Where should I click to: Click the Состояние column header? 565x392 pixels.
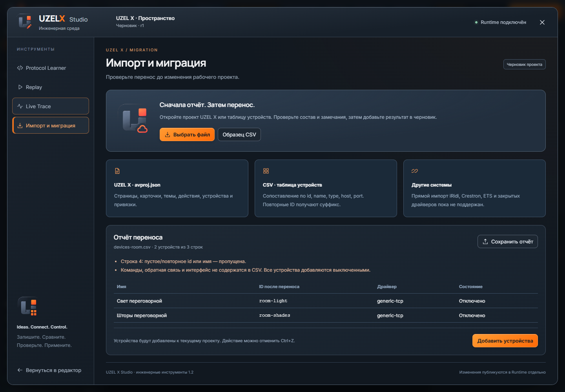(471, 287)
